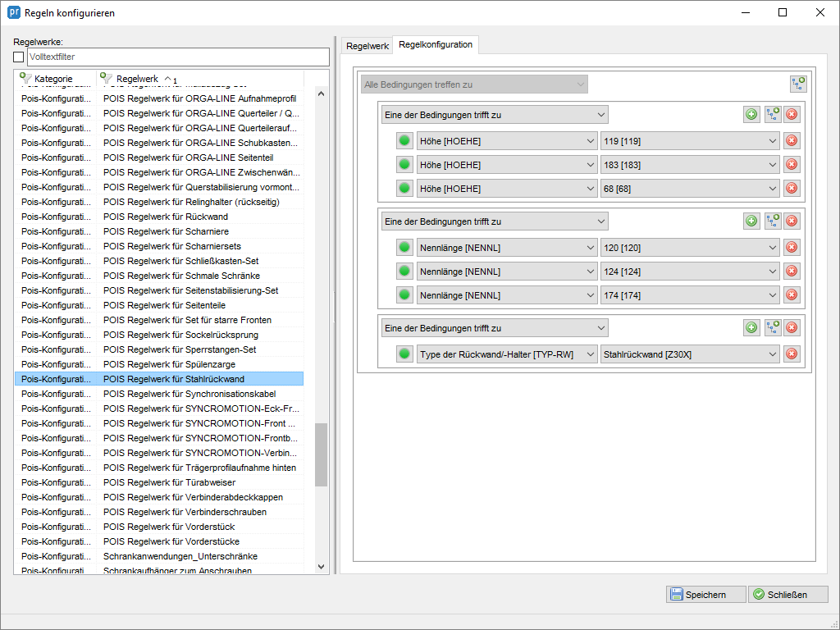The image size is (840, 630).
Task: Remove the Nennlänge 124 condition
Action: click(x=792, y=271)
